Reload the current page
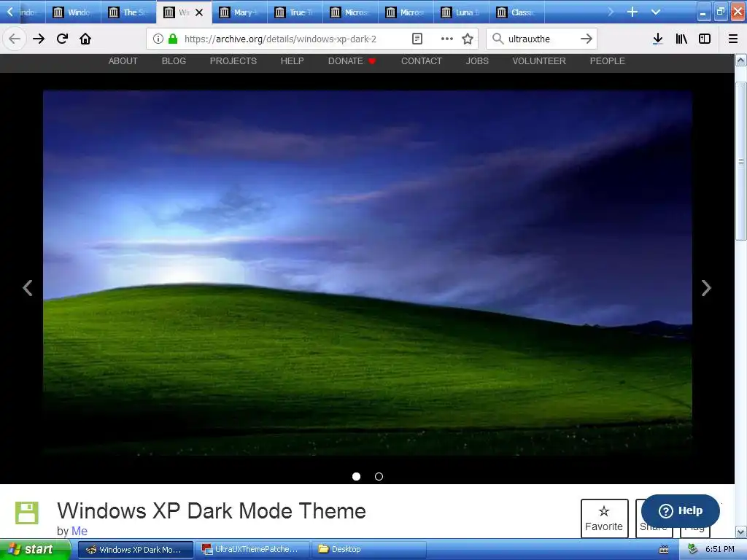This screenshot has width=747, height=560. click(62, 39)
